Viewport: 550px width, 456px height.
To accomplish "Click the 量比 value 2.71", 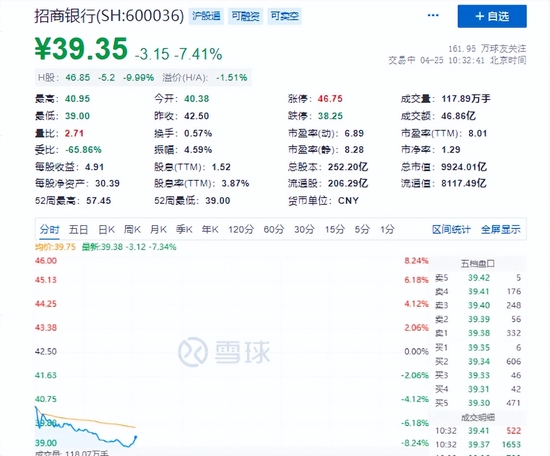I will click(x=74, y=133).
